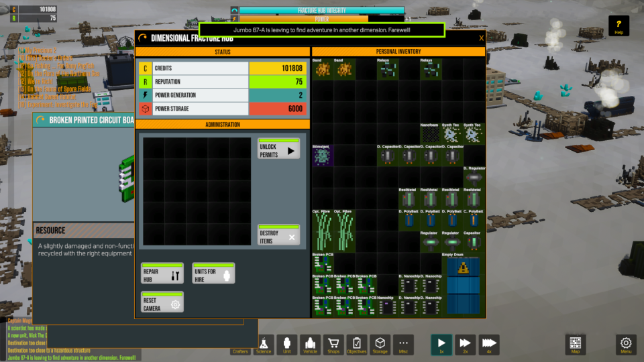Click the Help question mark icon
The height and width of the screenshot is (362, 644).
619,26
